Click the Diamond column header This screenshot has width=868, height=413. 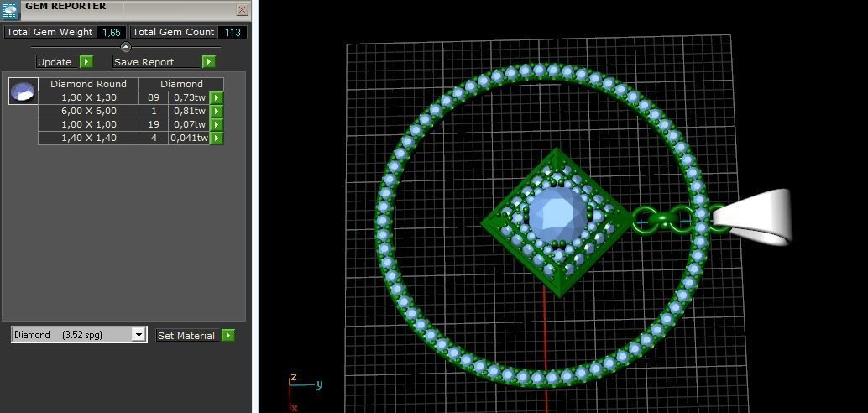click(181, 84)
